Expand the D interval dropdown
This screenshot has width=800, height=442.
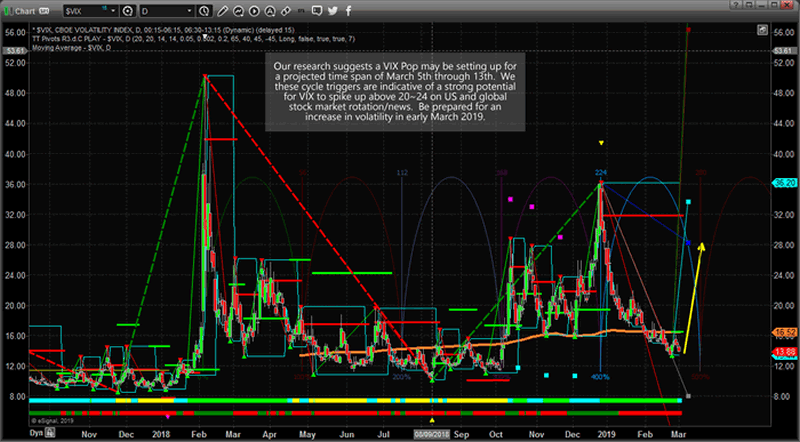(x=166, y=8)
